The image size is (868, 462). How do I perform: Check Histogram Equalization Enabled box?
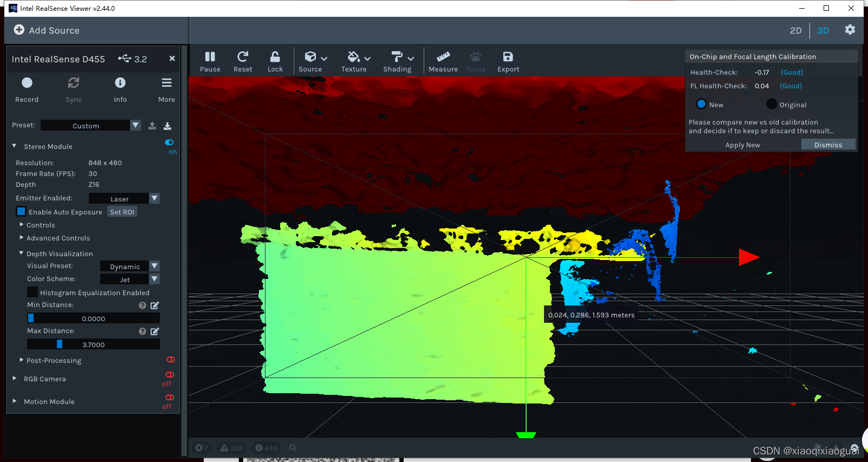coord(33,292)
